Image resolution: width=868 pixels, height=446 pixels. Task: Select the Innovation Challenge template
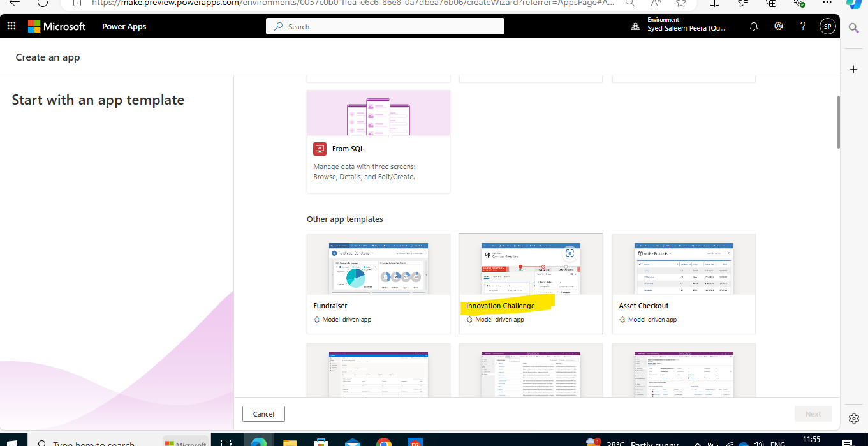click(530, 283)
